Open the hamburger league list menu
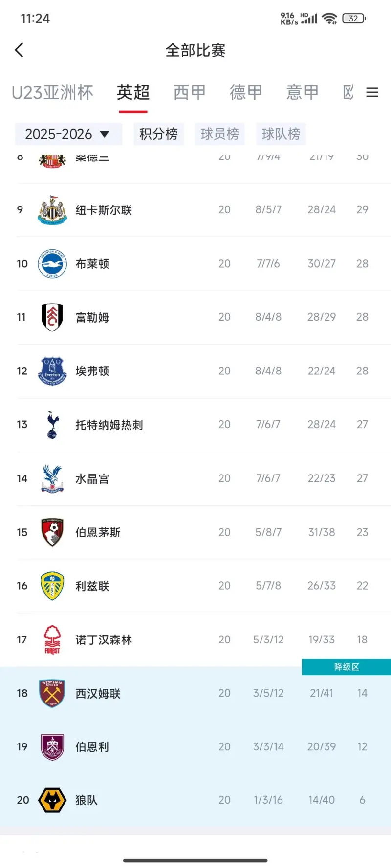This screenshot has width=391, height=868. click(x=372, y=92)
